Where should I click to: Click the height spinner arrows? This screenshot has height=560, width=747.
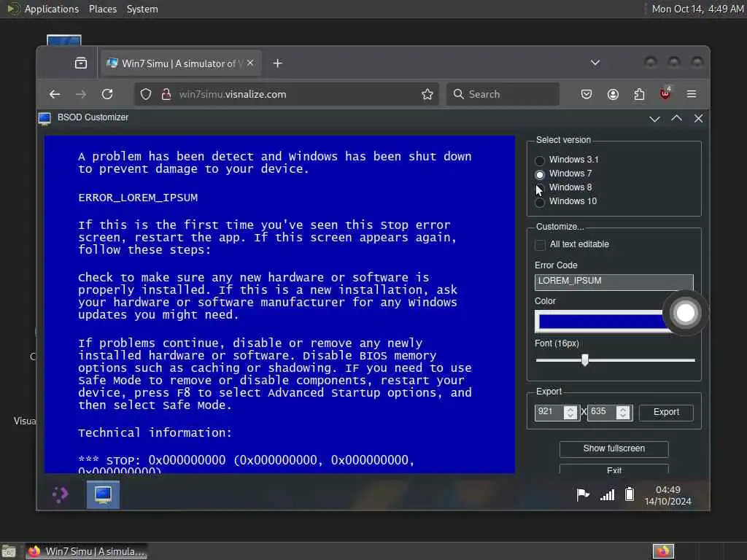tap(623, 413)
